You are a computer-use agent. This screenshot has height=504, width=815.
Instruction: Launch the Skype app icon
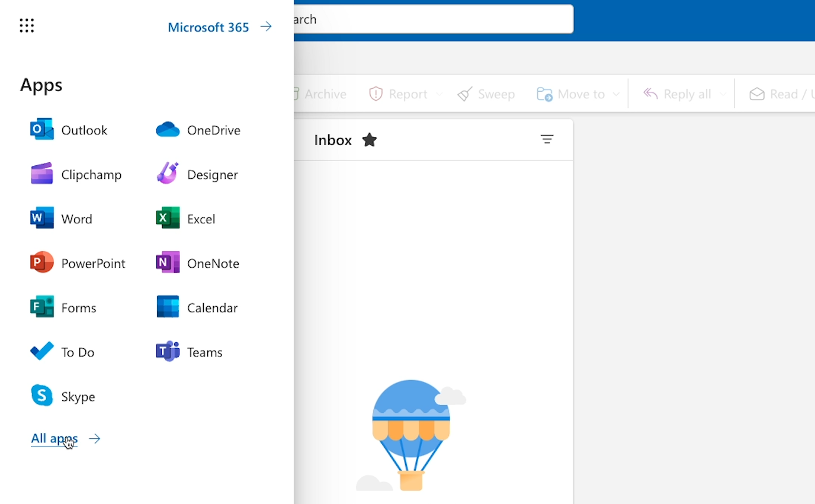42,396
